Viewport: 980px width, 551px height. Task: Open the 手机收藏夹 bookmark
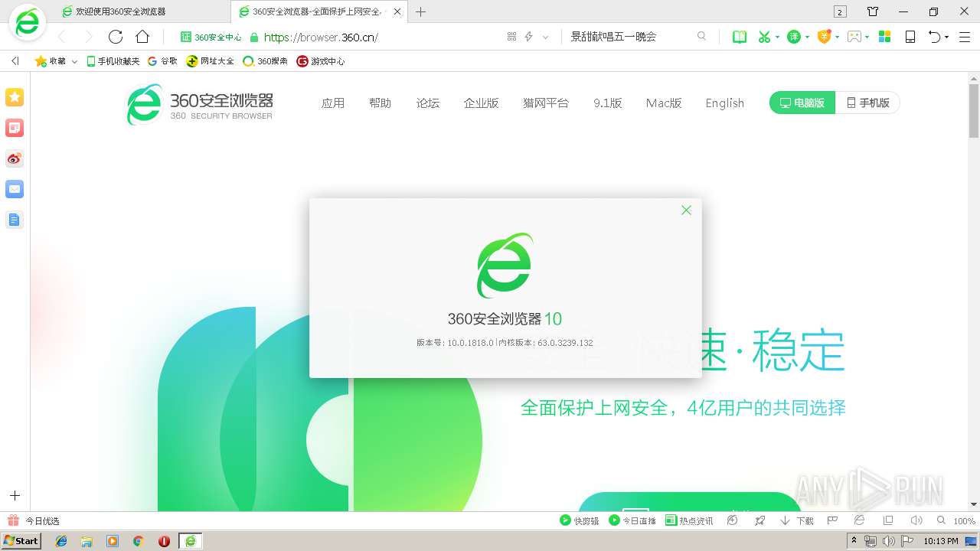click(x=113, y=61)
